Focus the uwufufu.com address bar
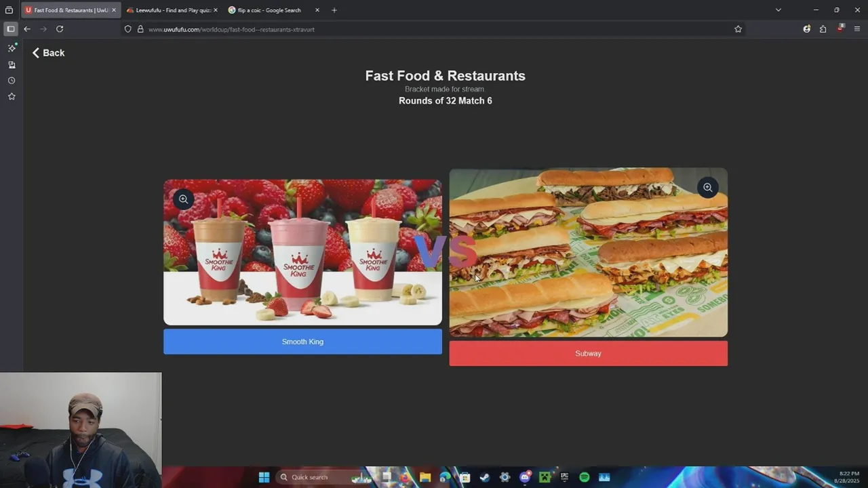Image resolution: width=868 pixels, height=488 pixels. (x=434, y=29)
